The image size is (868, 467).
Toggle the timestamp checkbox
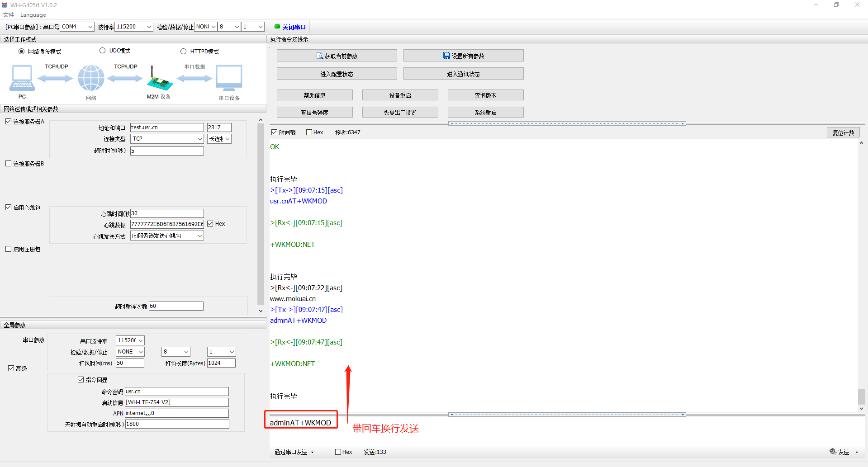point(275,132)
